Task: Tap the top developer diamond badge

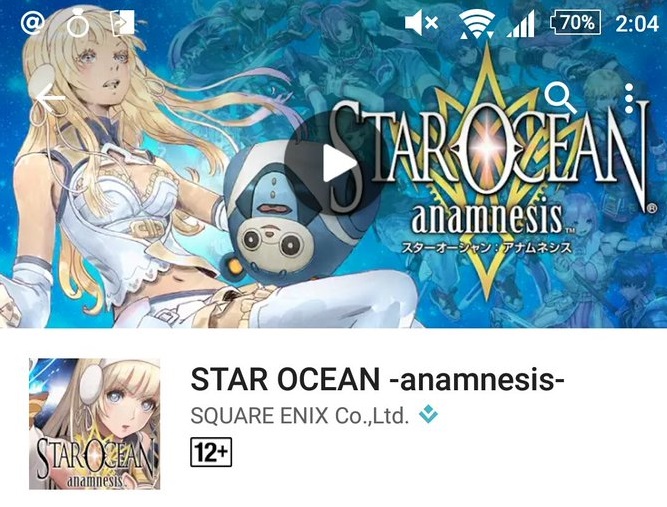Action: point(428,414)
